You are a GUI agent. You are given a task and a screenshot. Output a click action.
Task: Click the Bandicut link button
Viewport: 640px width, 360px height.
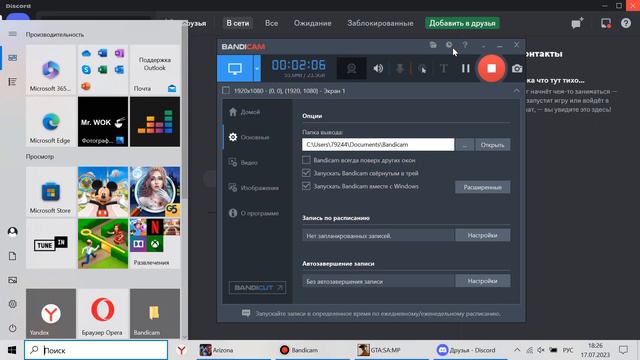pyautogui.click(x=257, y=288)
